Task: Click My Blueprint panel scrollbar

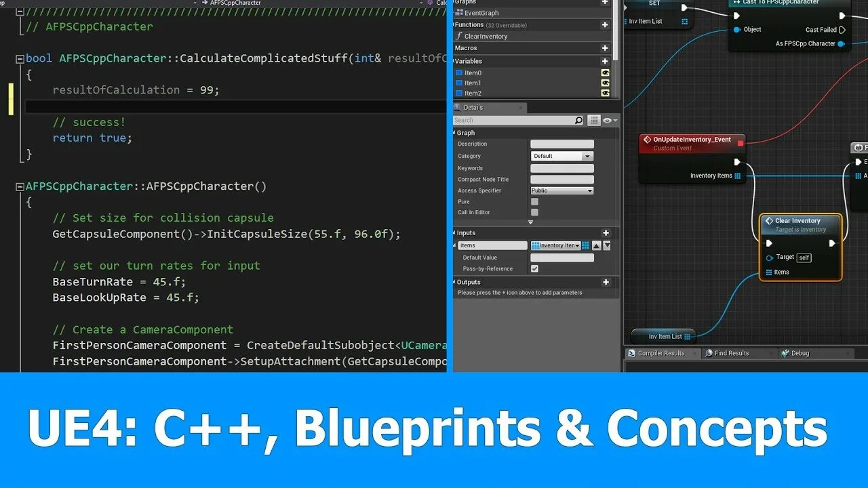Action: click(x=616, y=30)
